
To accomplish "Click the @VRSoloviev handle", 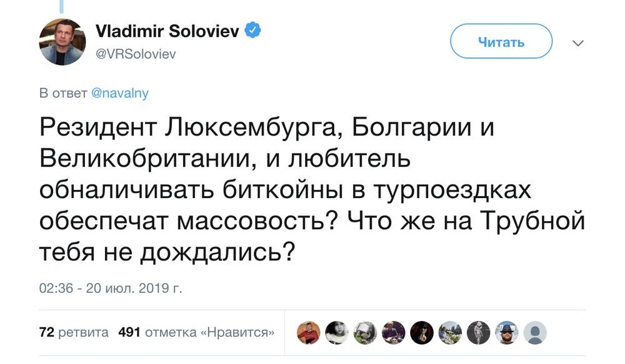I will (x=135, y=54).
